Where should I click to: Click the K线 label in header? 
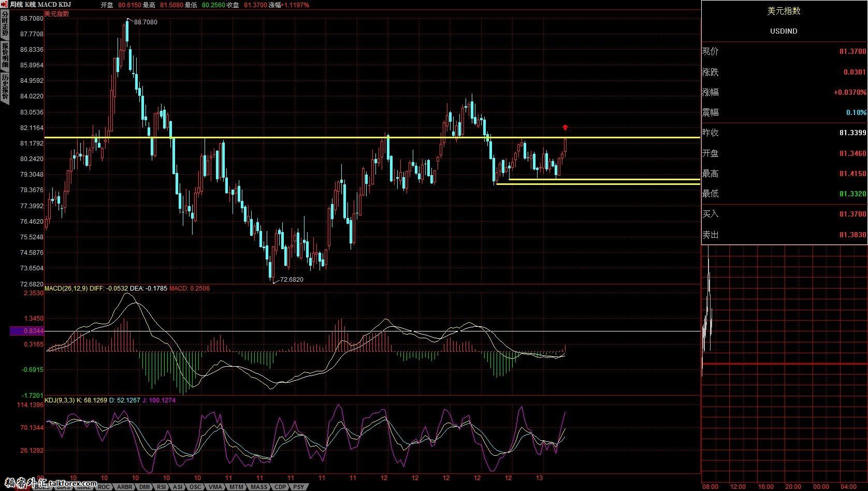tap(31, 5)
